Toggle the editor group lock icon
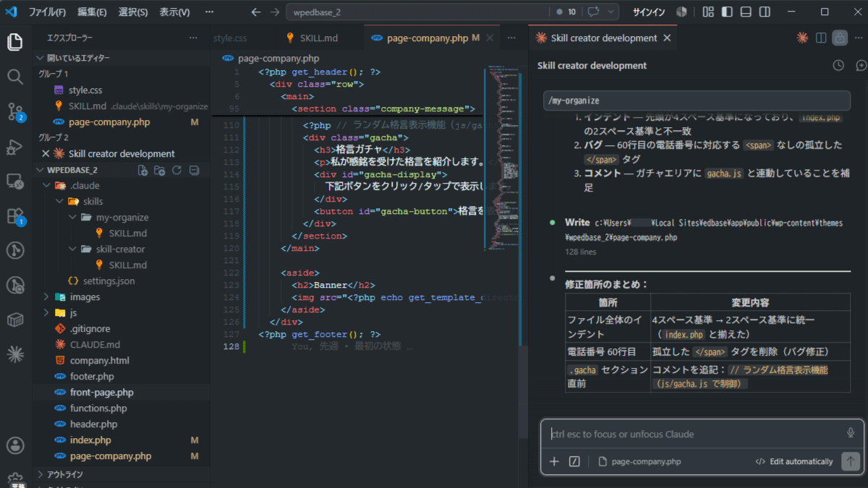Viewport: 868px width, 488px height. [840, 38]
